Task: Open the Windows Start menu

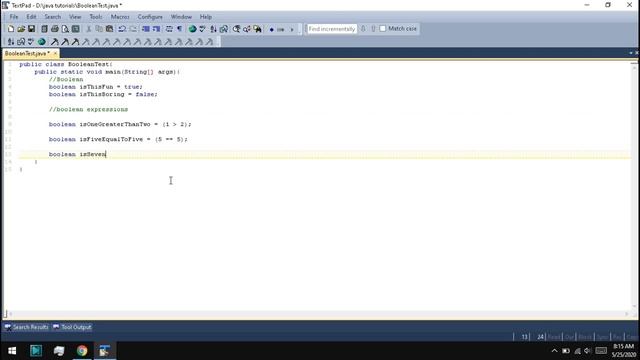Action: tap(12, 351)
